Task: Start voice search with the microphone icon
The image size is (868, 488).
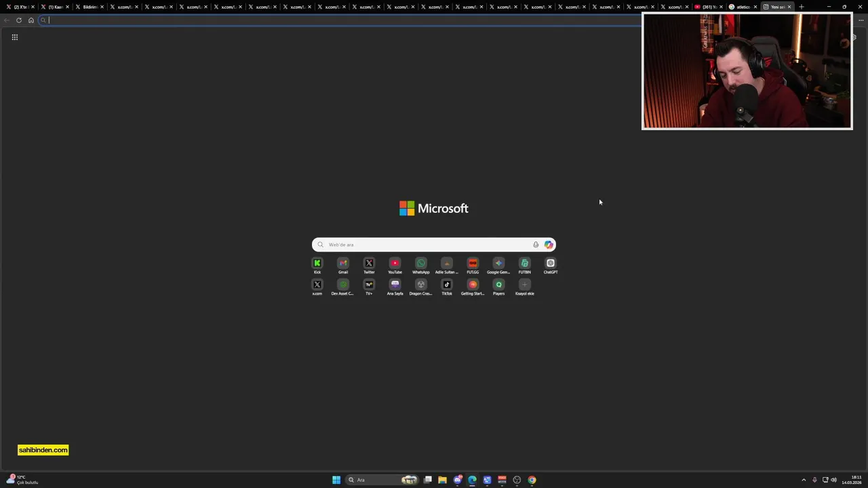Action: point(536,245)
